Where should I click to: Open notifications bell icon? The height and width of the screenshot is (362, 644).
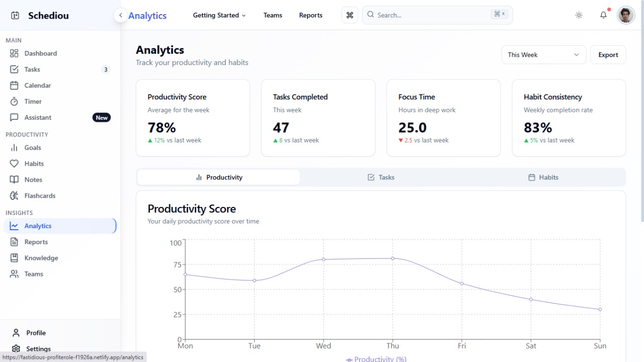click(603, 15)
